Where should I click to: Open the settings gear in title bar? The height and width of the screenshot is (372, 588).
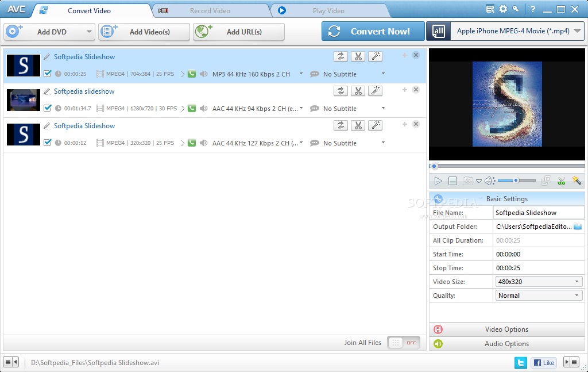503,9
